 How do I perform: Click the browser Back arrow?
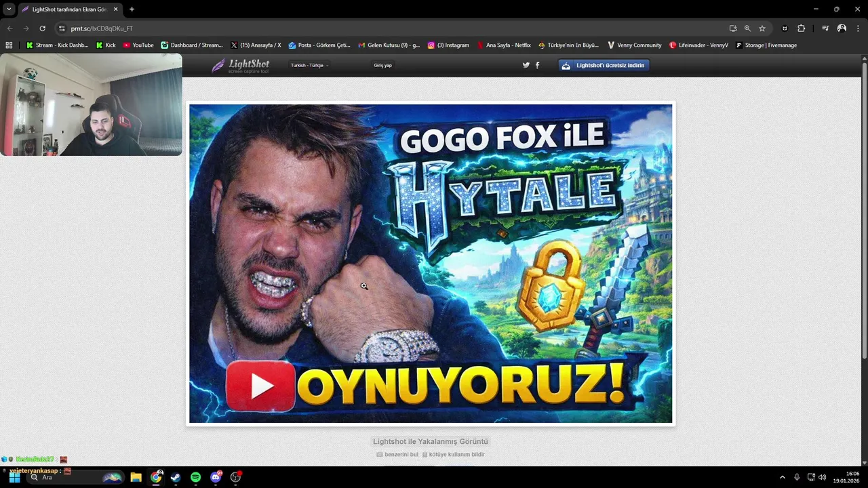click(x=9, y=28)
